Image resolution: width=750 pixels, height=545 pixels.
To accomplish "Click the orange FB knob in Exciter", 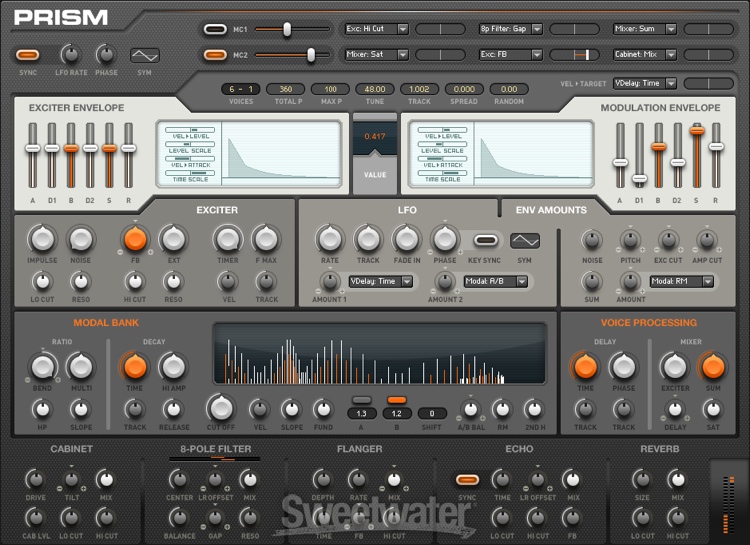I will click(135, 239).
